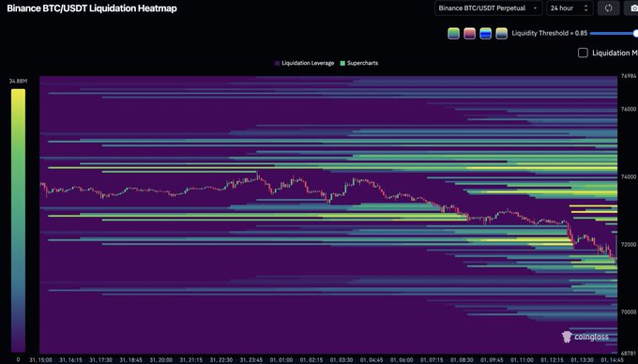Image resolution: width=638 pixels, height=364 pixels.
Task: Click the 01, 14:45 time axis label
Action: (x=613, y=360)
